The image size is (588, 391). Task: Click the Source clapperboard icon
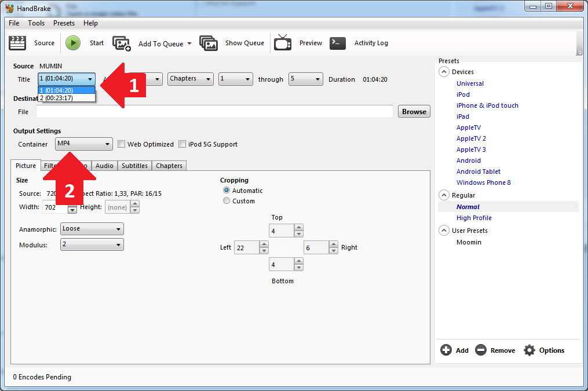point(17,43)
